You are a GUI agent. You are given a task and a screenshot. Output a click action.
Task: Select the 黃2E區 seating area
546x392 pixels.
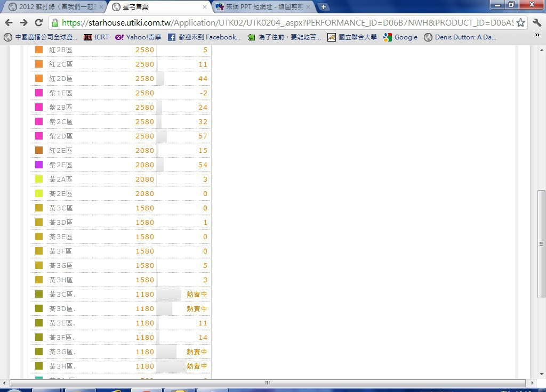click(120, 193)
